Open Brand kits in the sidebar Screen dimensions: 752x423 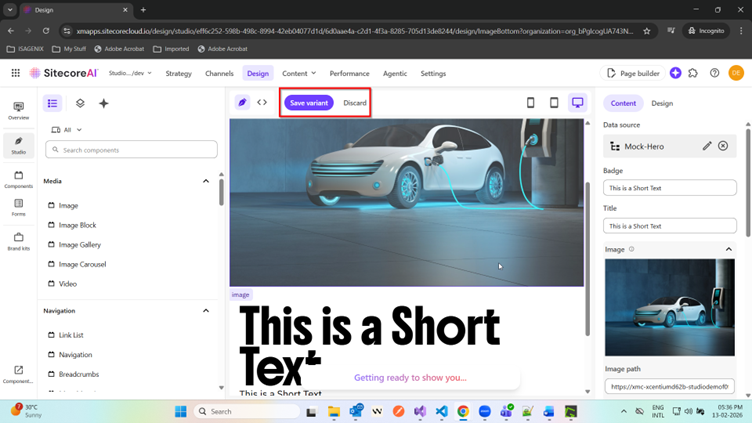click(x=19, y=242)
